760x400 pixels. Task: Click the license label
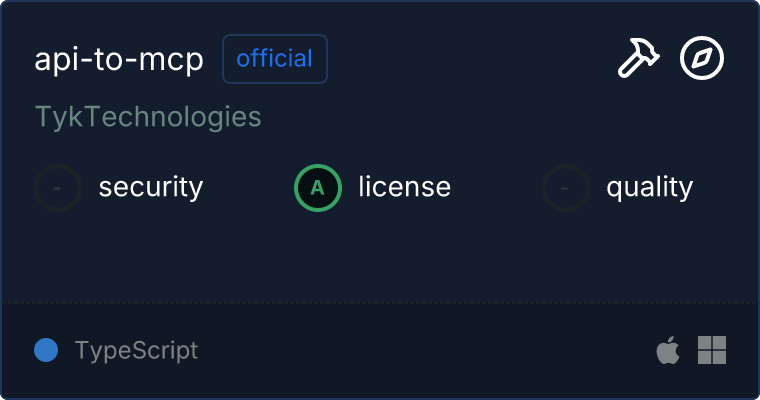point(404,187)
